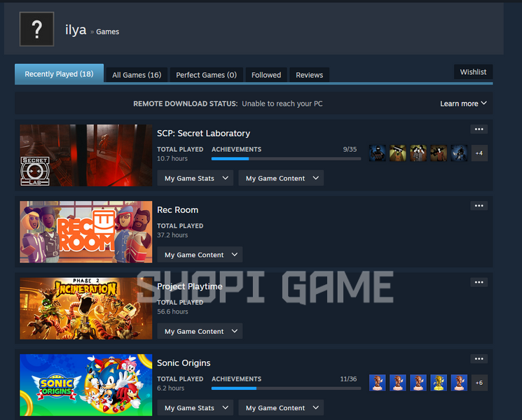
Task: Click Sonic Origins 11/36 achievements count
Action: pos(348,379)
